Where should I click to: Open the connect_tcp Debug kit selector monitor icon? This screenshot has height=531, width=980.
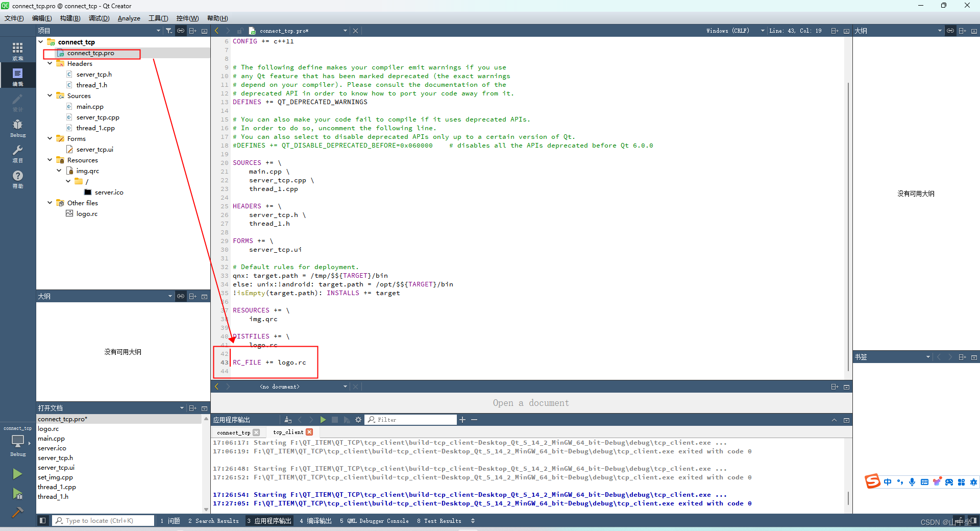pyautogui.click(x=17, y=441)
